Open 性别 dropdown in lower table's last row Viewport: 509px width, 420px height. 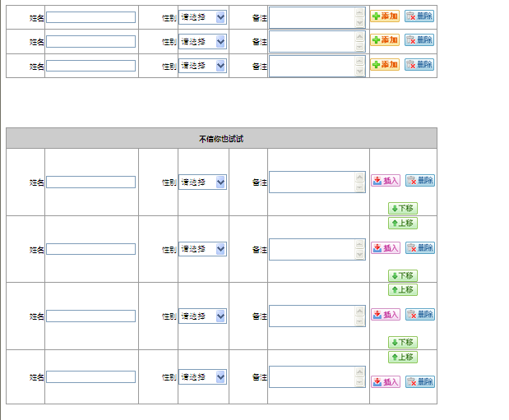(x=202, y=376)
